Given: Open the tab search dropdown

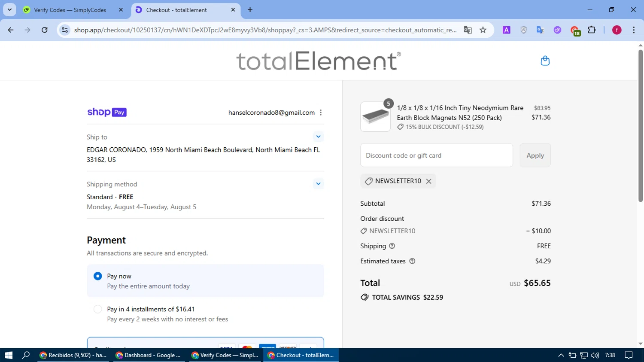Looking at the screenshot, I should (x=9, y=10).
